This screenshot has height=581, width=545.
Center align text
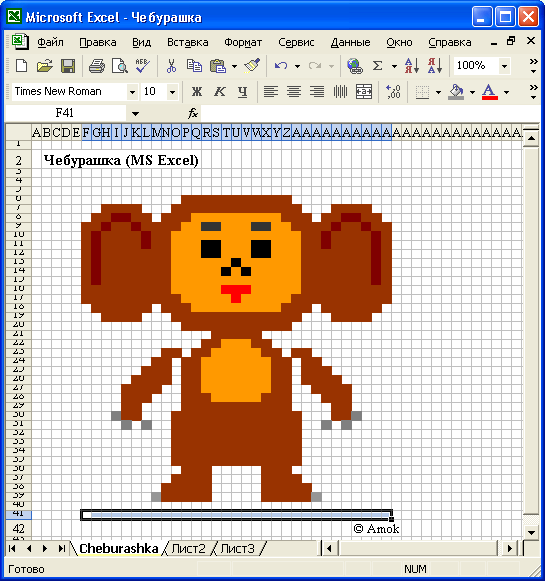[294, 91]
